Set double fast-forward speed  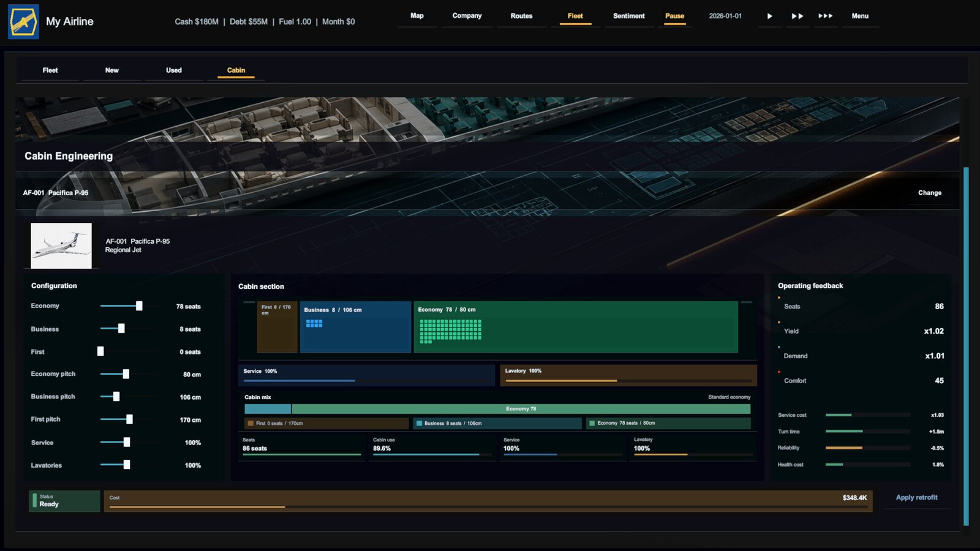coord(797,16)
